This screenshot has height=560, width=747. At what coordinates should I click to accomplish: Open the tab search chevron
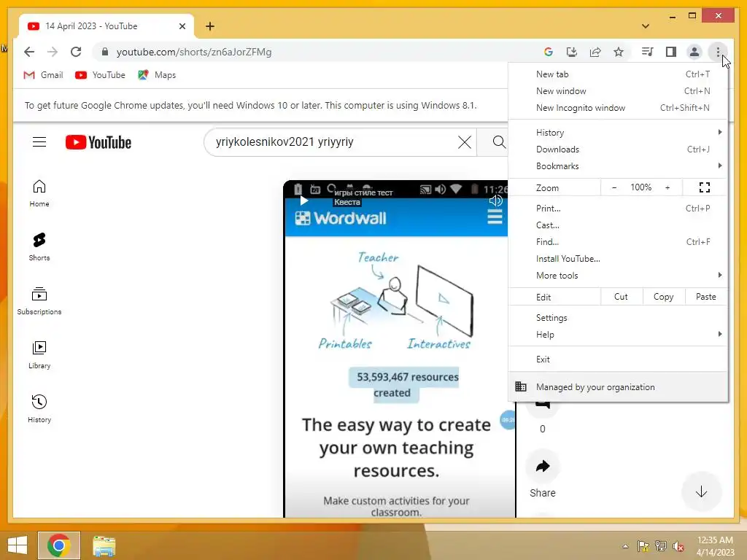(x=646, y=26)
